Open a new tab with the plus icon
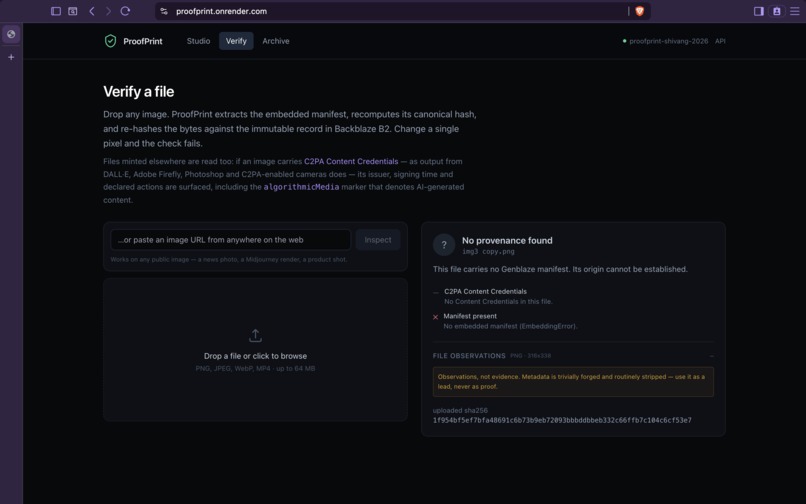This screenshot has height=504, width=806. (11, 57)
